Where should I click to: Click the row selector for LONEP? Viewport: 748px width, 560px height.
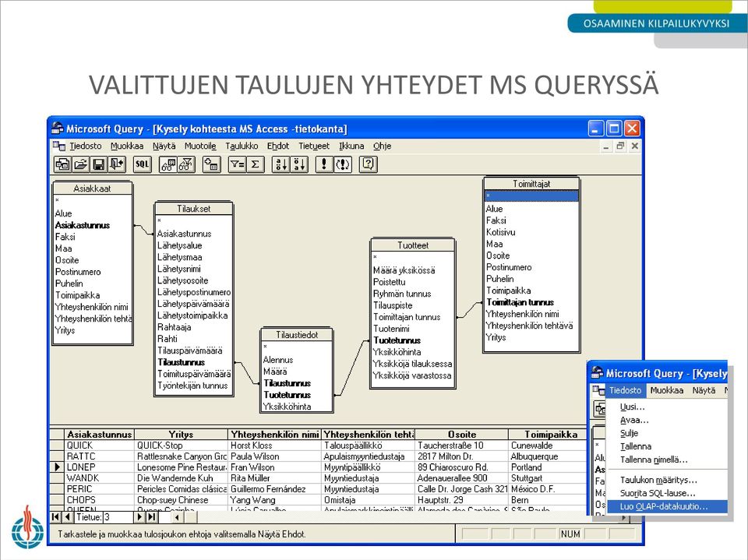[x=57, y=467]
